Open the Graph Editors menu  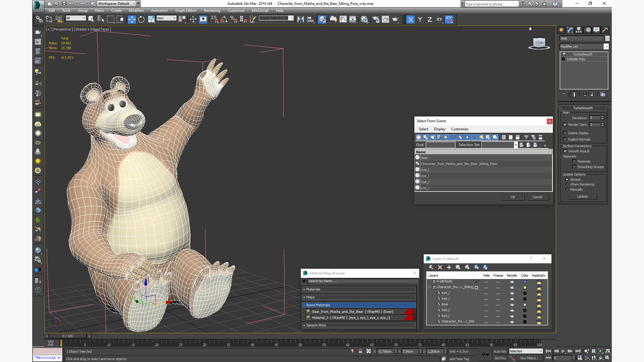(186, 10)
